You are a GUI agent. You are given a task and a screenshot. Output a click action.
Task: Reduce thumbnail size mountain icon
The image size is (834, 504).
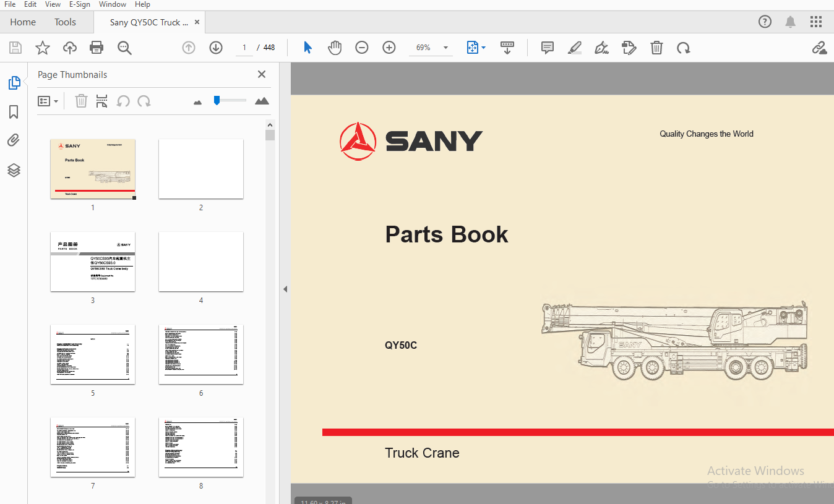pyautogui.click(x=198, y=102)
